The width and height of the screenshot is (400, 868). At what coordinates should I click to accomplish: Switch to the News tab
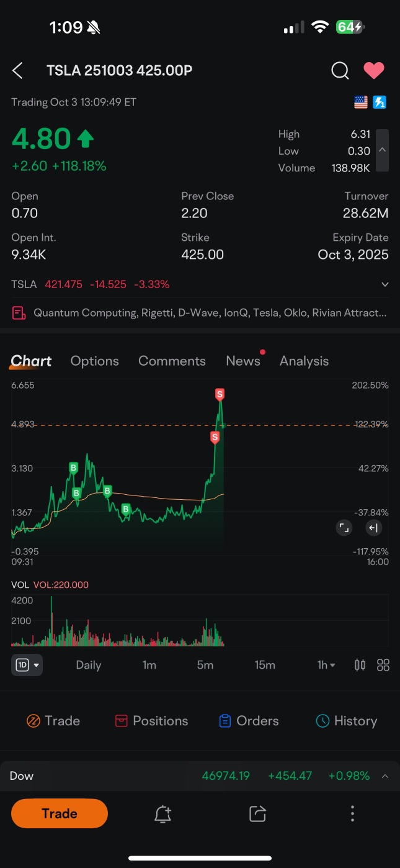[243, 361]
